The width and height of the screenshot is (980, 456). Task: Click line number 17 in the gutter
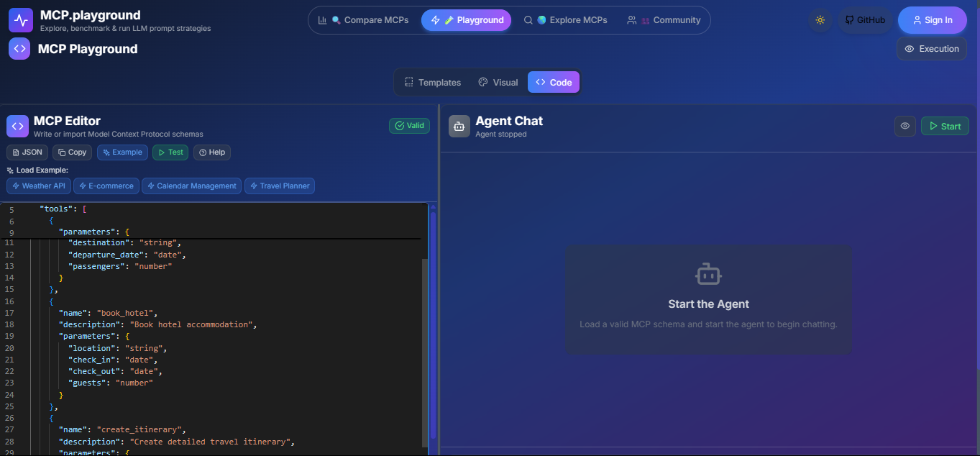[9, 313]
